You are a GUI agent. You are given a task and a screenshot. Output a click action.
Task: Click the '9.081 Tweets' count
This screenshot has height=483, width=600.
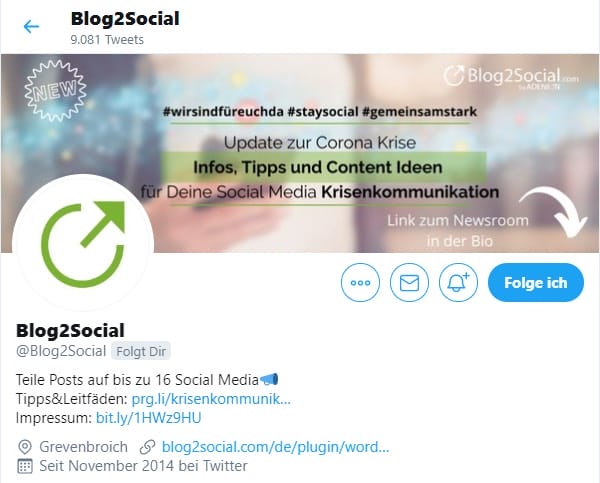pos(107,39)
